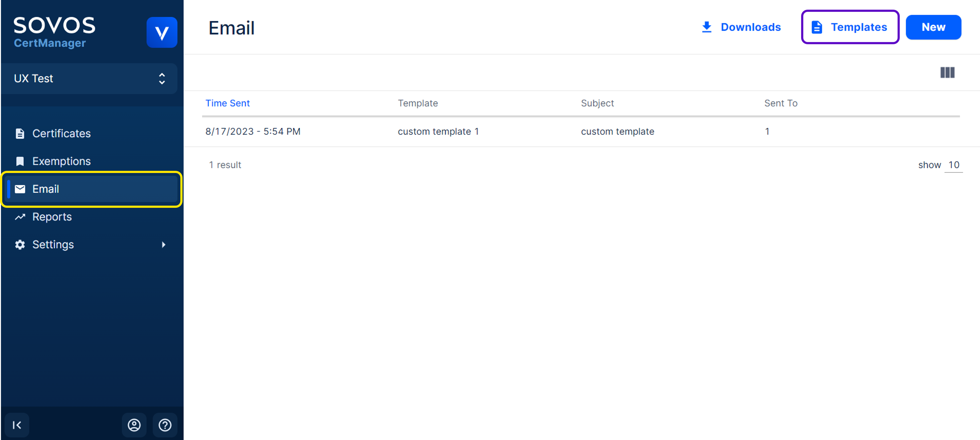Image resolution: width=980 pixels, height=440 pixels.
Task: Open the 8/17/2023 email row
Action: [253, 132]
